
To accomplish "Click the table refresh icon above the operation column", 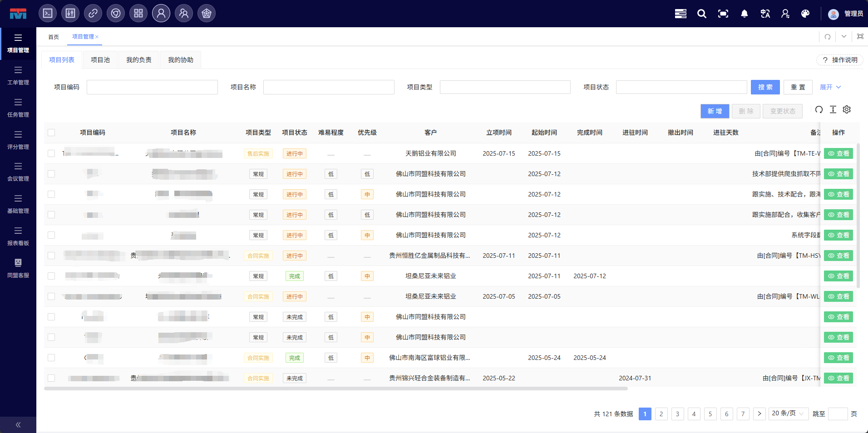I will [818, 109].
